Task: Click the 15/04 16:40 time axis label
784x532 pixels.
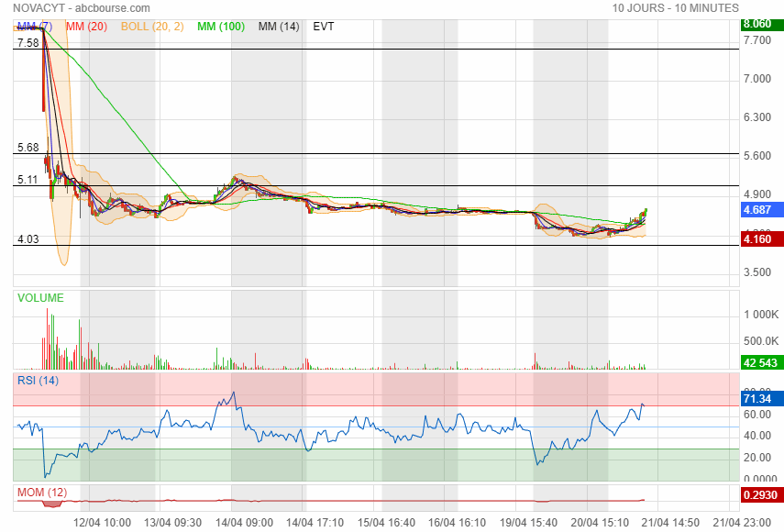Action: (x=387, y=523)
